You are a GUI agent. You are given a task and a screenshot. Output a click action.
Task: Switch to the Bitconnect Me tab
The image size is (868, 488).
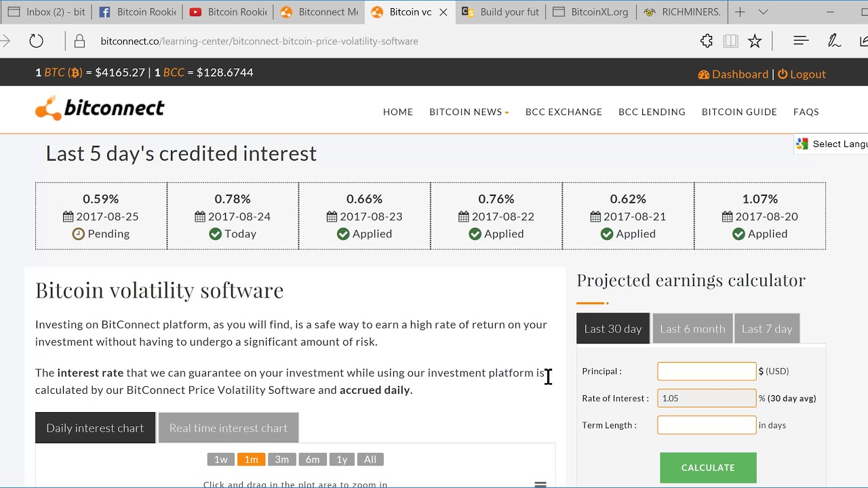coord(319,12)
